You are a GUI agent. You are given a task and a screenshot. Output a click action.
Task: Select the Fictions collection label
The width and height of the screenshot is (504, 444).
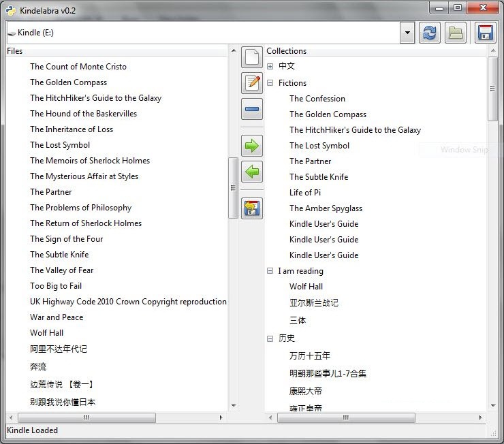pyautogui.click(x=292, y=83)
